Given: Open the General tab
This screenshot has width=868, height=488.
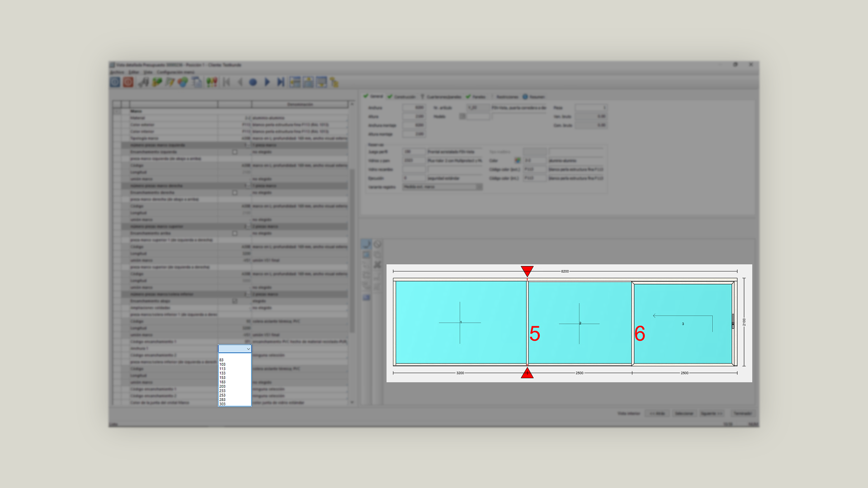Looking at the screenshot, I should (x=373, y=97).
